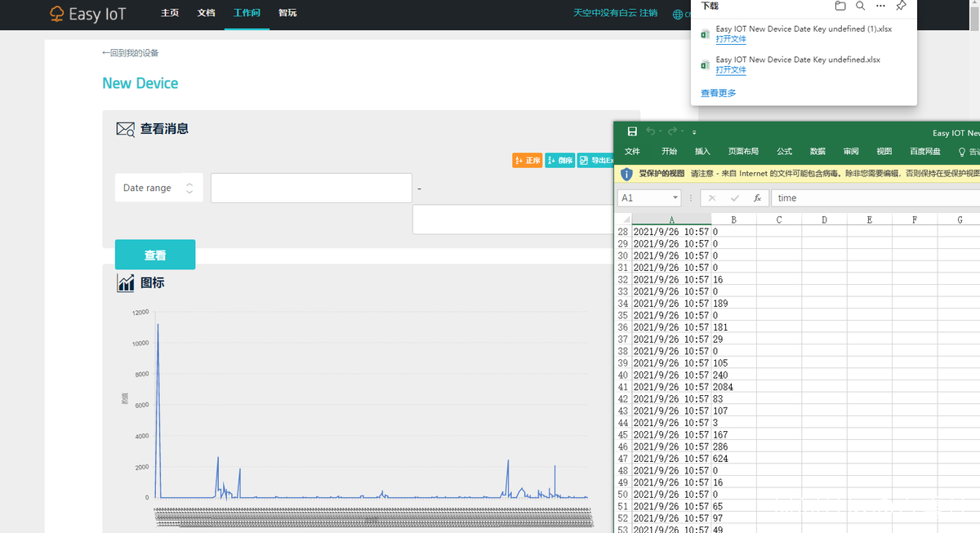980x533 pixels.
Task: Click the 正序 ascending sort button
Action: pyautogui.click(x=528, y=161)
